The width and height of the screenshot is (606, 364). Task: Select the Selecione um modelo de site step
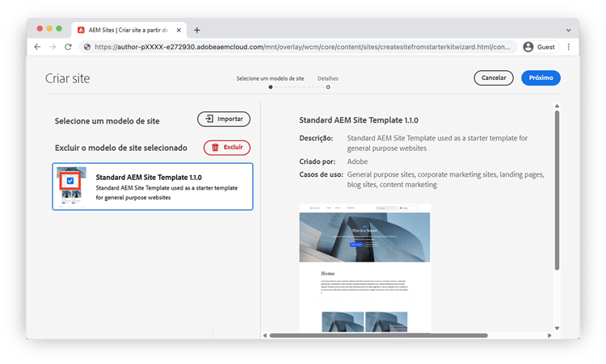(270, 78)
